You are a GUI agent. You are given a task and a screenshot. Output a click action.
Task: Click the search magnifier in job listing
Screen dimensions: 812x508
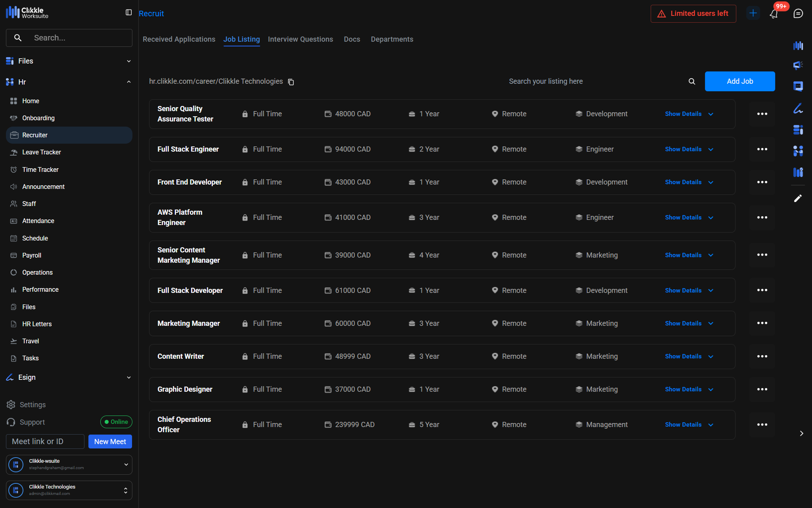[692, 81]
